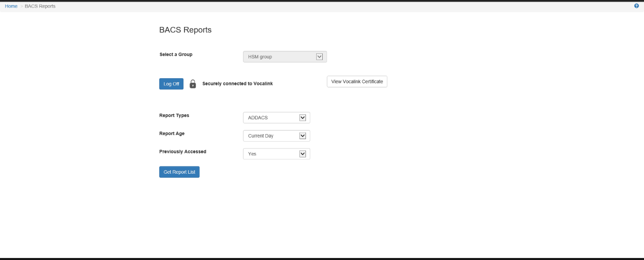
Task: Open the HSM group dropdown
Action: pos(280,57)
